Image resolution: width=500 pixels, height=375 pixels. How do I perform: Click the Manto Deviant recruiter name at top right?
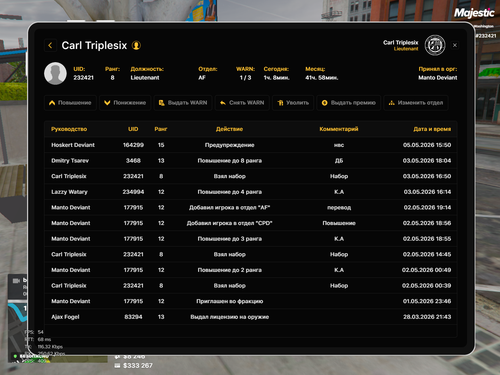(x=438, y=78)
